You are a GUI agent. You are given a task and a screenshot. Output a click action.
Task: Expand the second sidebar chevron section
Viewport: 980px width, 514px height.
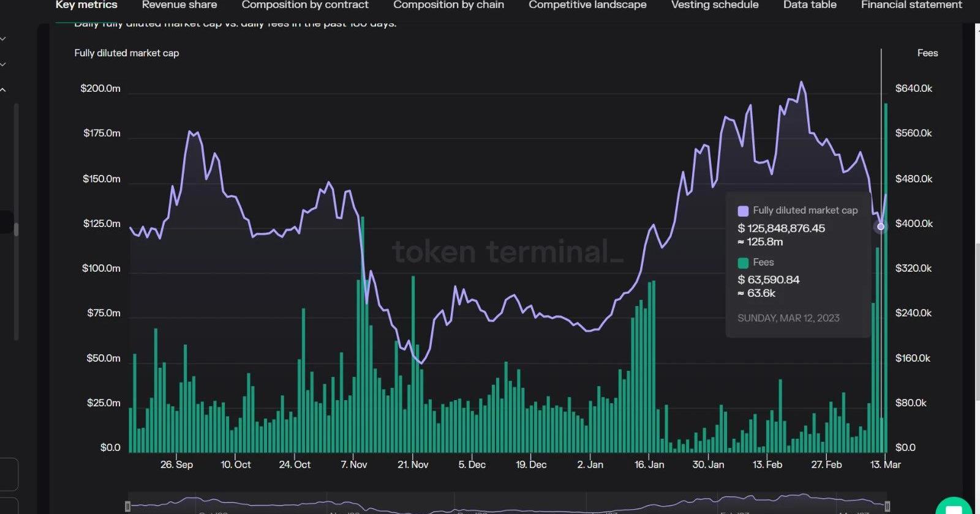point(4,64)
